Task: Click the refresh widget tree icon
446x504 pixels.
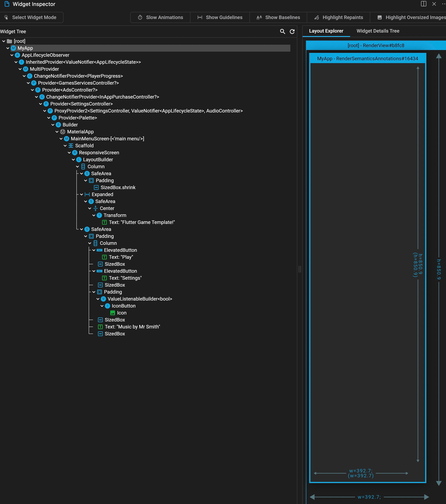Action: [292, 32]
